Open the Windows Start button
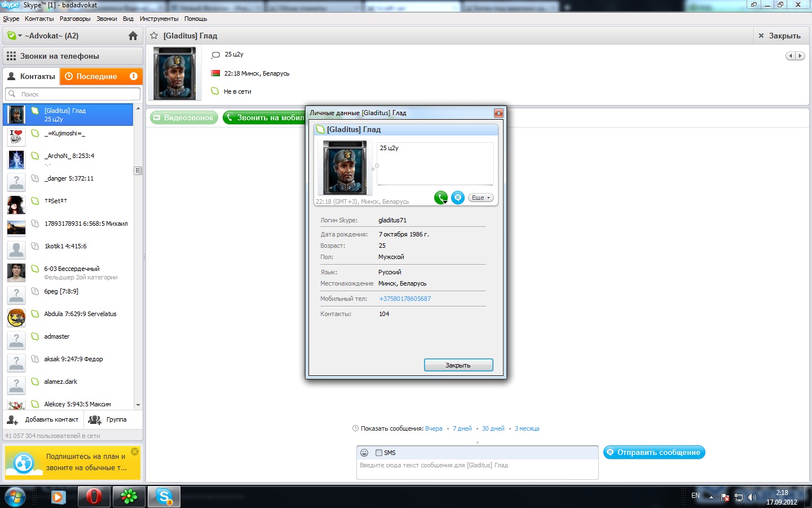 (x=15, y=497)
